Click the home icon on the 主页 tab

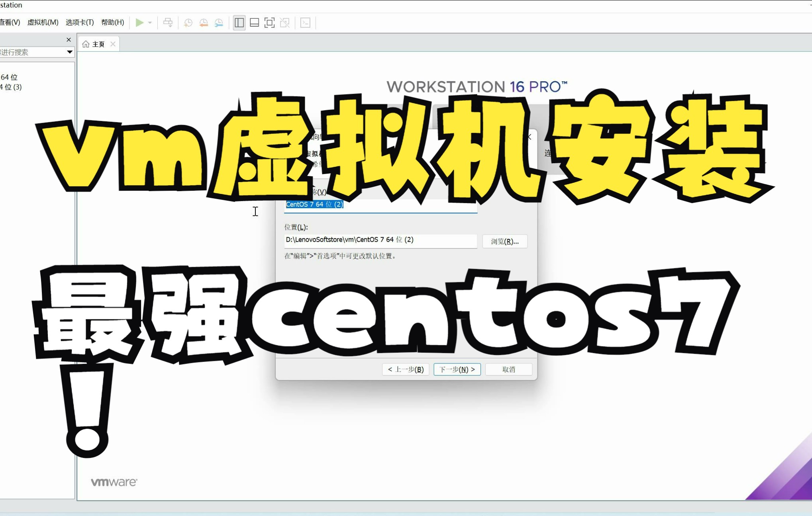click(x=86, y=43)
